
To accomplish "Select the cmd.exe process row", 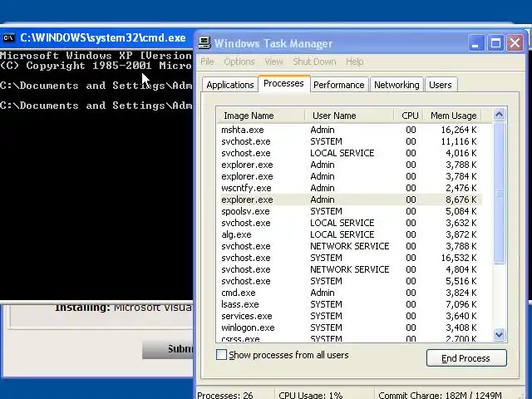I will [349, 293].
